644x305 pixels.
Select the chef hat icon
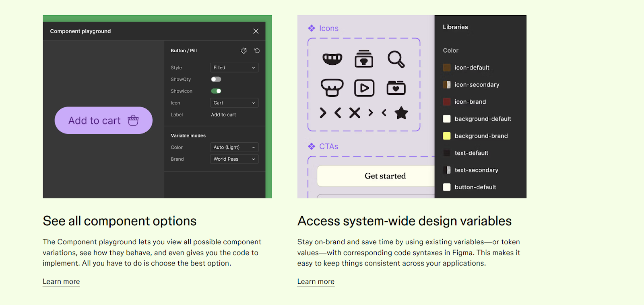click(332, 88)
